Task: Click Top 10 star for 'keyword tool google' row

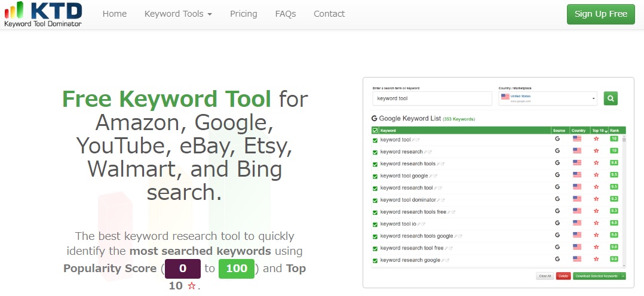Action: click(596, 174)
